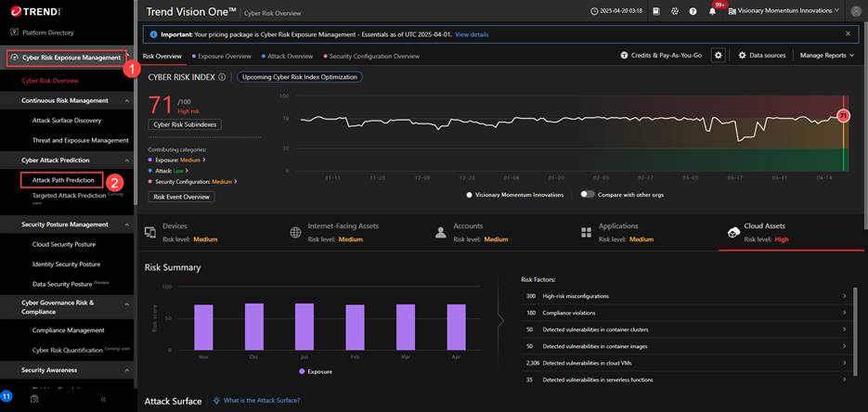Open Risk Event Overview
Image resolution: width=868 pixels, height=412 pixels.
pyautogui.click(x=181, y=197)
